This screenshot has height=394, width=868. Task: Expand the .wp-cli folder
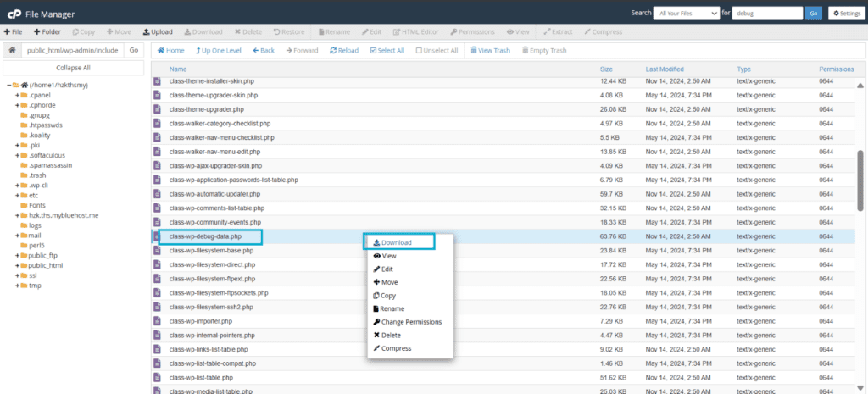[17, 186]
